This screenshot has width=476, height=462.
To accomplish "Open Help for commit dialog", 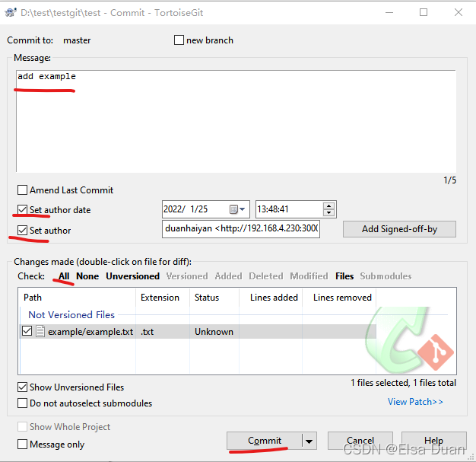I will click(434, 441).
